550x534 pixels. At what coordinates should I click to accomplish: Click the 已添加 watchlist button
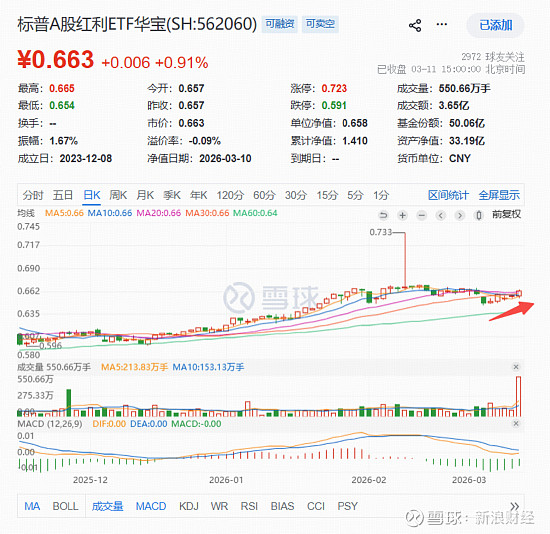495,25
